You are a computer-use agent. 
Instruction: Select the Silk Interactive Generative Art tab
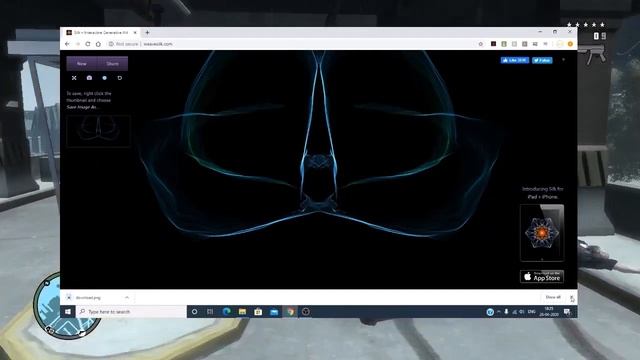pos(100,33)
